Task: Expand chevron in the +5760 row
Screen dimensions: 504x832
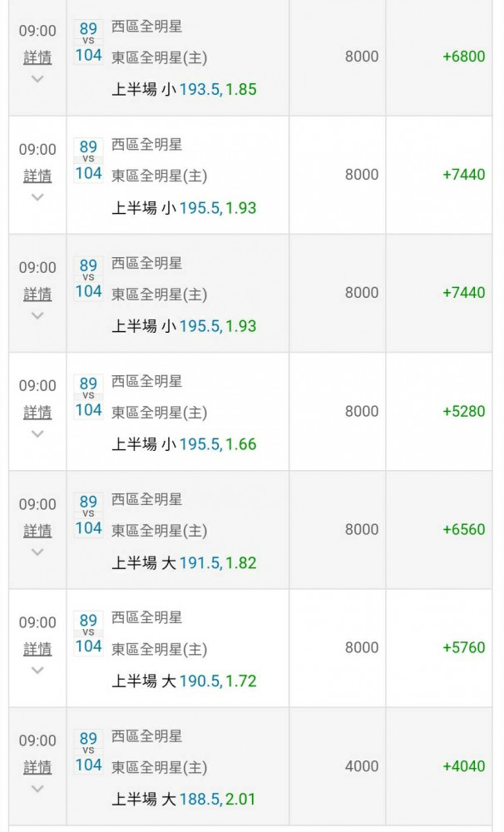Action: 37,671
